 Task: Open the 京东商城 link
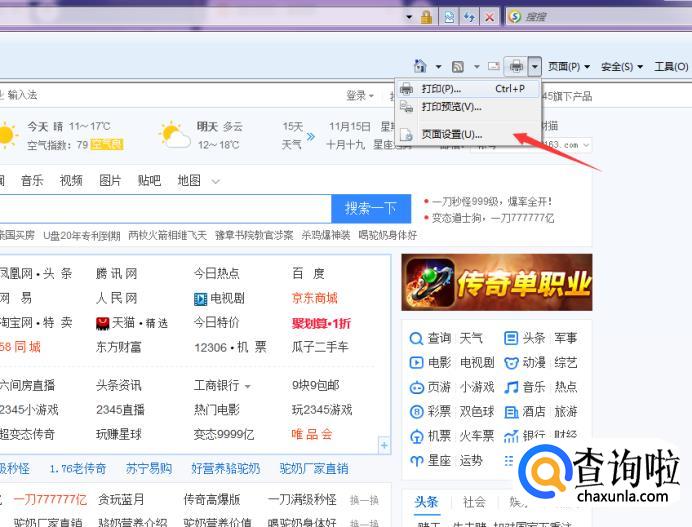click(x=314, y=298)
